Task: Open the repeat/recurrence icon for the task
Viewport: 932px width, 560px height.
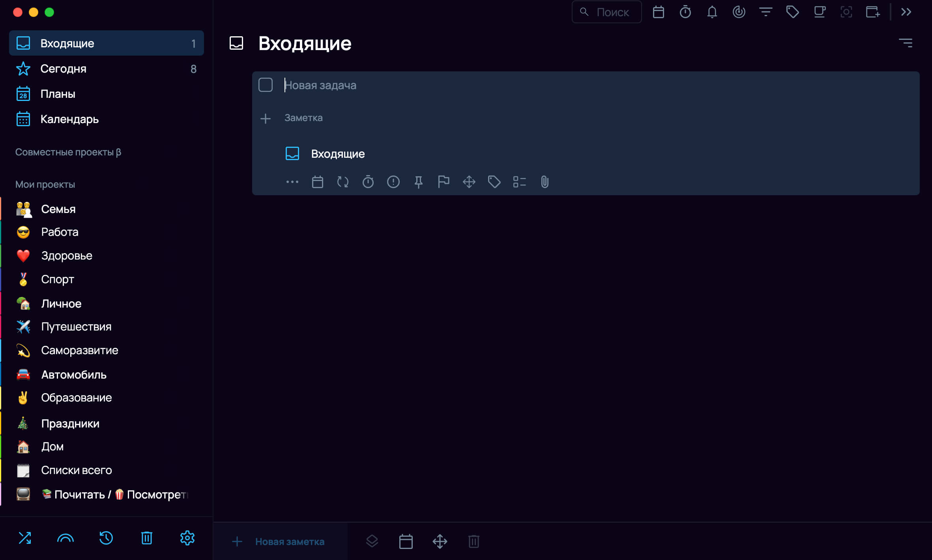Action: pos(342,182)
